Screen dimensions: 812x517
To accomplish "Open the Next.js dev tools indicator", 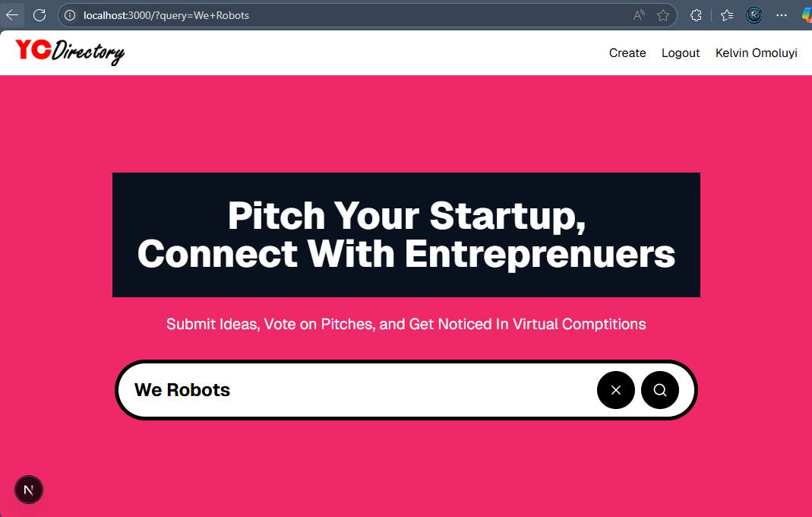I will [29, 490].
